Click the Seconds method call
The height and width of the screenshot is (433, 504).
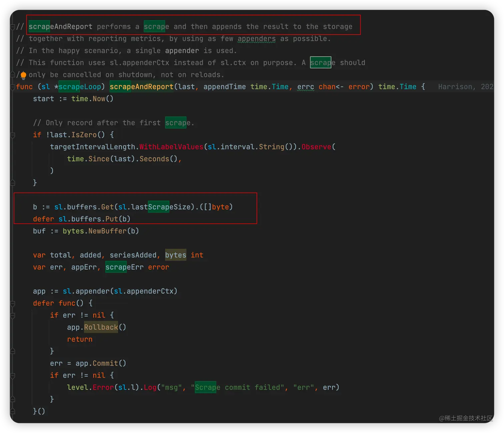click(x=154, y=159)
